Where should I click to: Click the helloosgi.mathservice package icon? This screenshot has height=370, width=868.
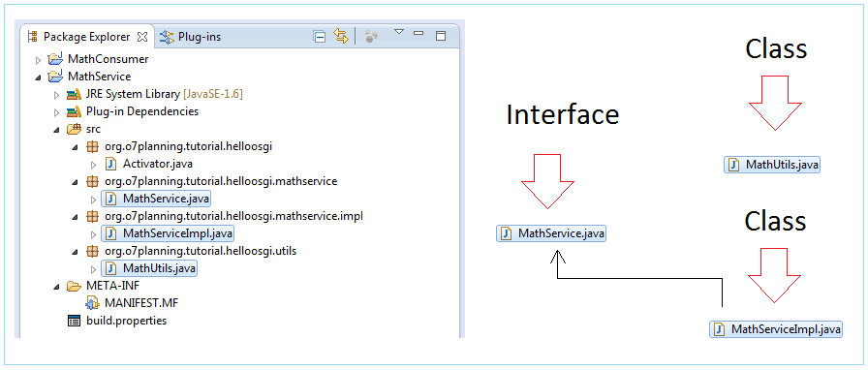click(x=92, y=182)
